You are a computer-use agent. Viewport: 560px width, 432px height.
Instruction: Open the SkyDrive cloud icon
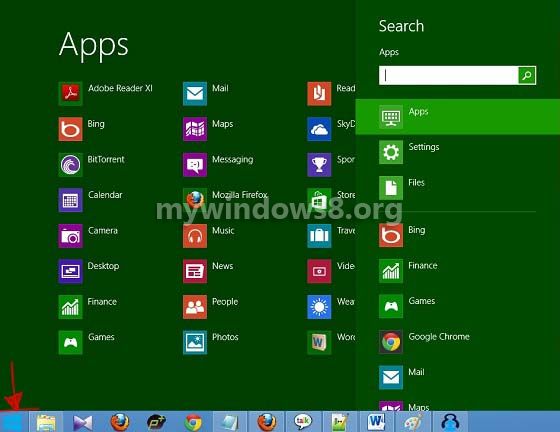[319, 129]
